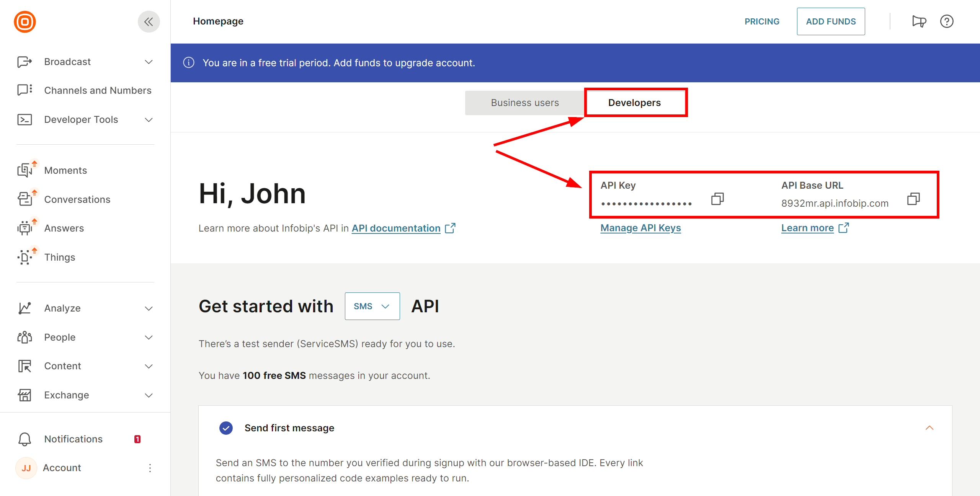This screenshot has width=980, height=496.
Task: Expand the Content menu chevron
Action: 149,366
